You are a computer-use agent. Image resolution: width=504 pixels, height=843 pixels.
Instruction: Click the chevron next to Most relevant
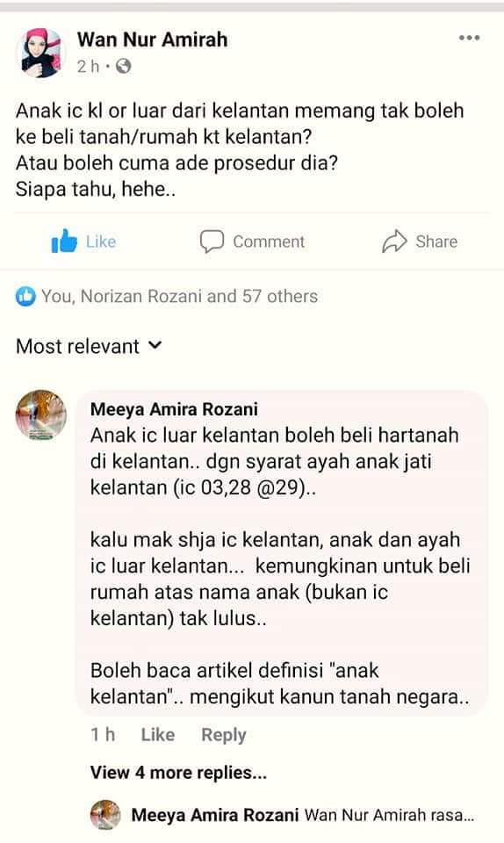pyautogui.click(x=155, y=345)
